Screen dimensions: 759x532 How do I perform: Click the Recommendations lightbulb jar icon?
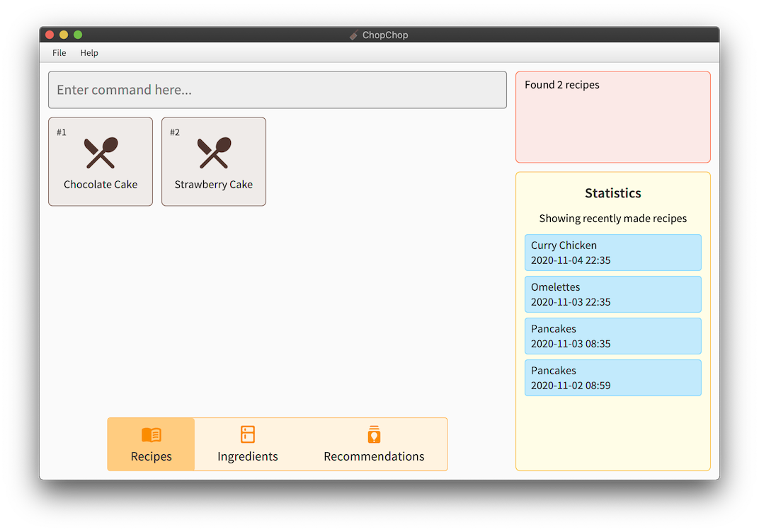tap(374, 434)
